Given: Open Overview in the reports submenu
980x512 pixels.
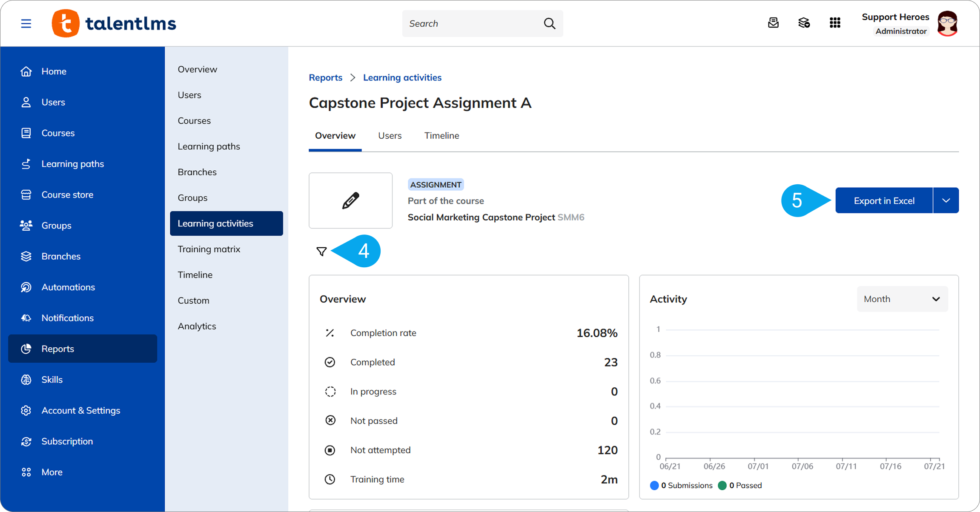Looking at the screenshot, I should click(x=197, y=69).
